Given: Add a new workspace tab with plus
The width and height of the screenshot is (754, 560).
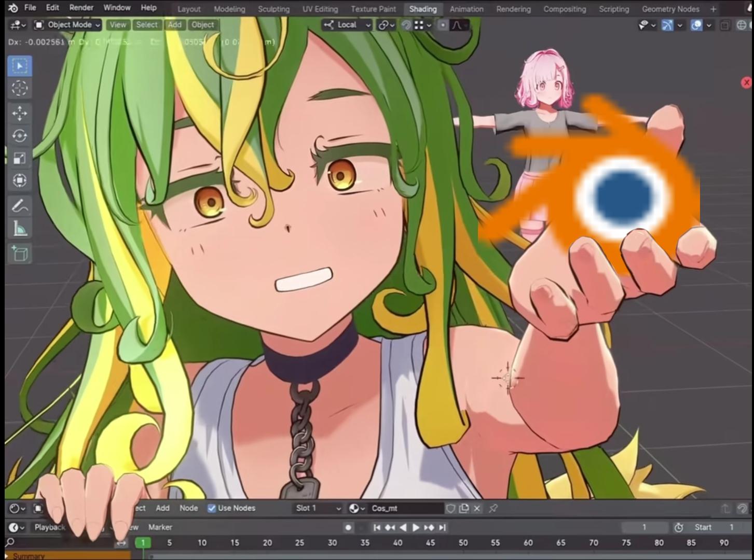Looking at the screenshot, I should coord(714,9).
